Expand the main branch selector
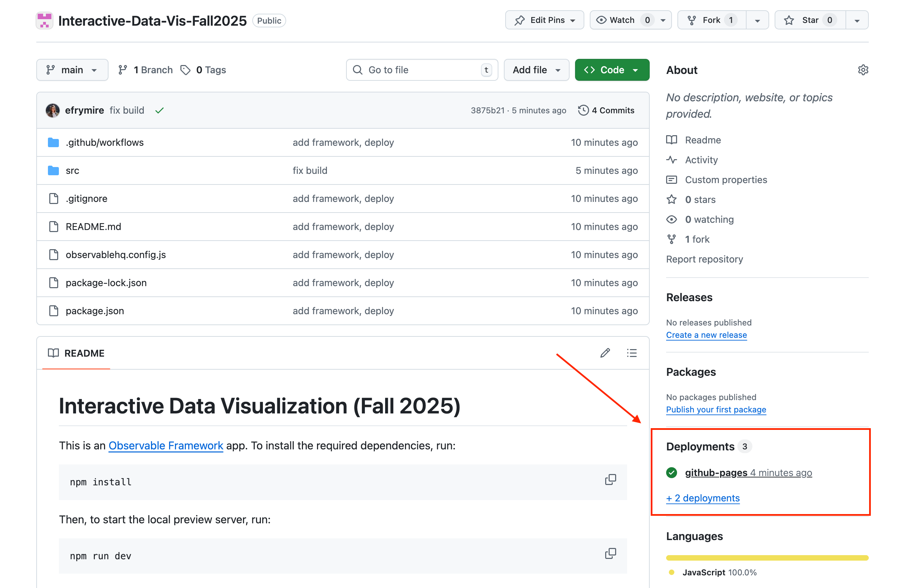Viewport: 903px width, 588px height. pyautogui.click(x=72, y=70)
